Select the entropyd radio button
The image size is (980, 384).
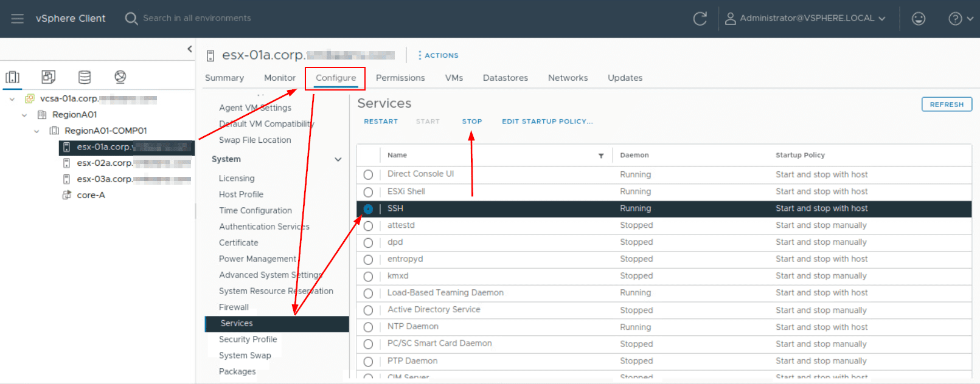click(x=368, y=259)
